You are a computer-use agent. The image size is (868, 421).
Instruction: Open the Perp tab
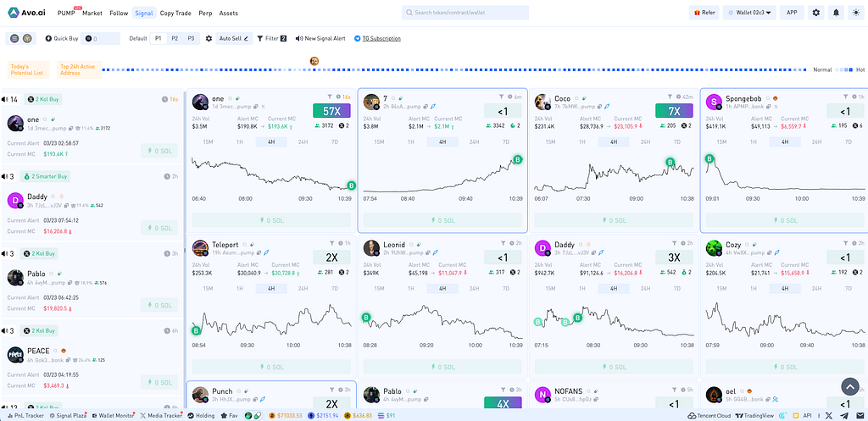click(x=205, y=13)
